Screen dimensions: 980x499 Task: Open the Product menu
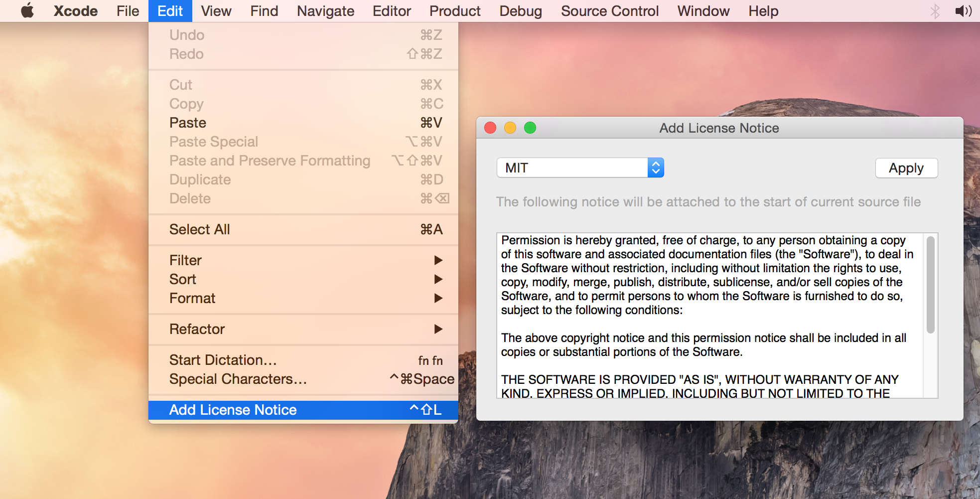pos(455,11)
